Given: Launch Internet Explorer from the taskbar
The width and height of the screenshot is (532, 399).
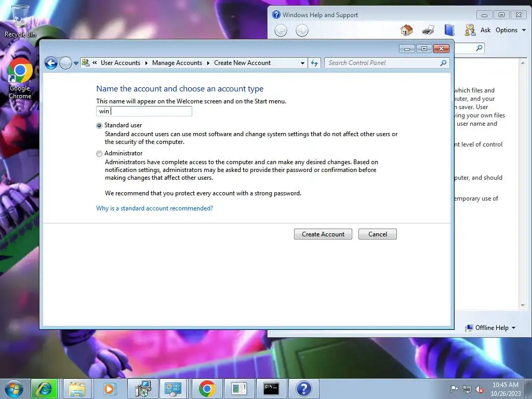Looking at the screenshot, I should (44, 389).
